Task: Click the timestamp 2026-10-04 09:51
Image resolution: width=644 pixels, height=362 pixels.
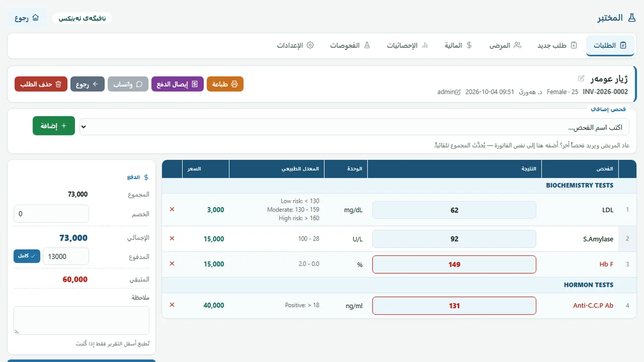Action: (489, 92)
